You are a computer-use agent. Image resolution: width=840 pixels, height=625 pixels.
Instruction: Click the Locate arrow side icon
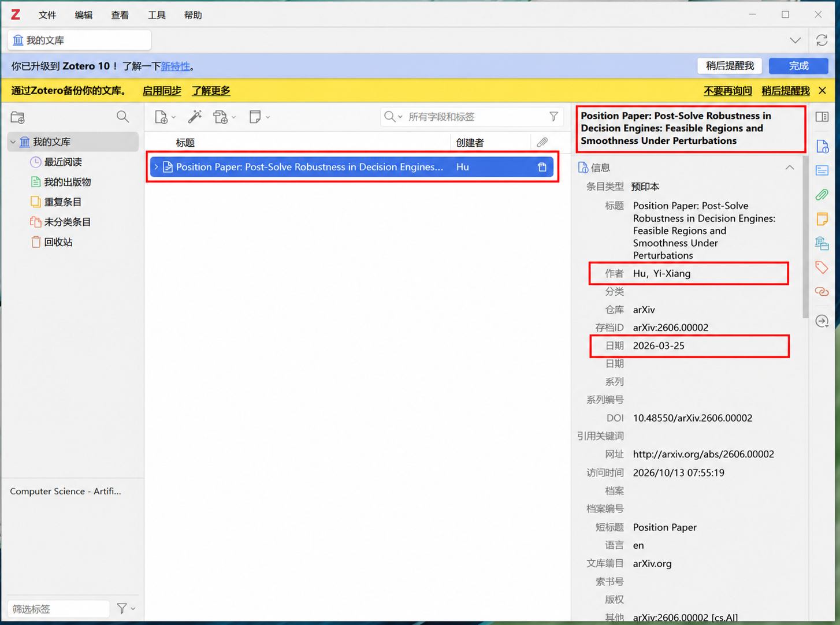pyautogui.click(x=822, y=321)
